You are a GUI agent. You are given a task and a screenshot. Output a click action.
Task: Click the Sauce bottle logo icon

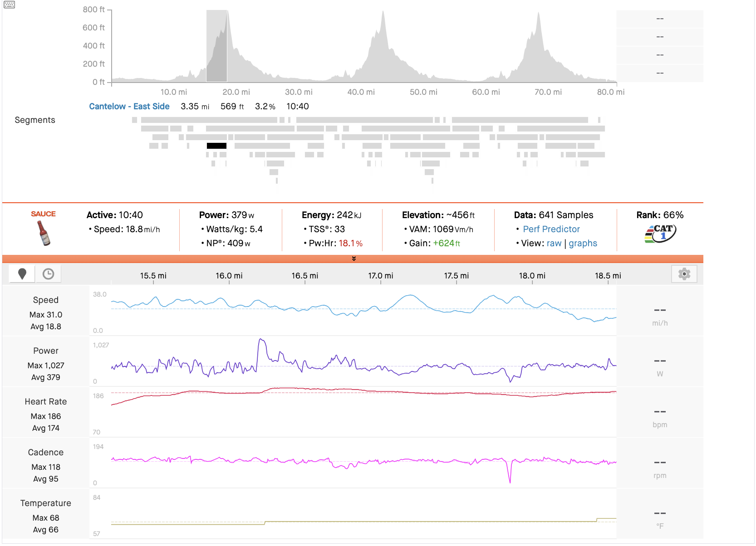(44, 233)
